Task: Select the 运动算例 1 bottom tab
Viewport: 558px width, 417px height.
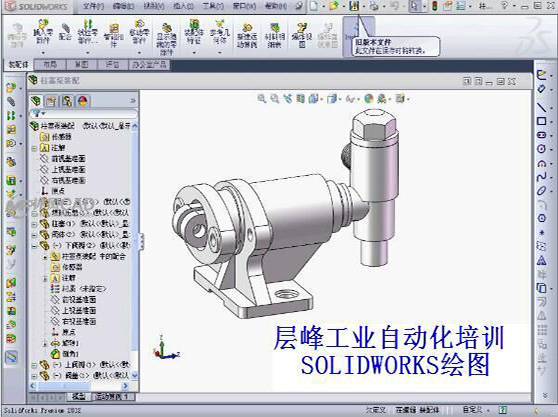Action: pyautogui.click(x=112, y=396)
